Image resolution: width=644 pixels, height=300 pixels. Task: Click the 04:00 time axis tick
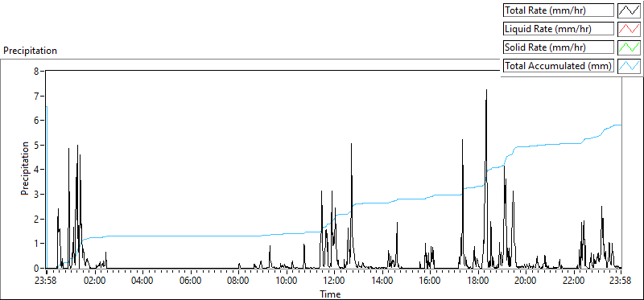pyautogui.click(x=142, y=282)
